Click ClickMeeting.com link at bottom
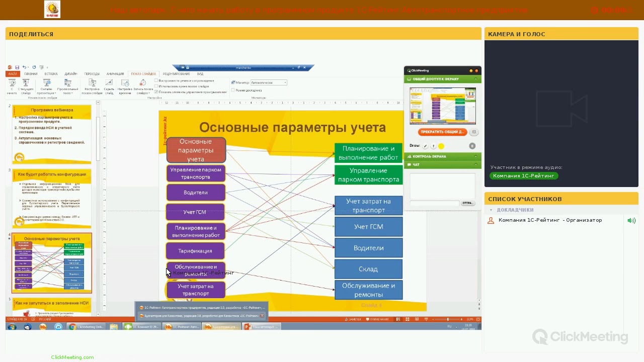Image resolution: width=644 pixels, height=362 pixels. click(x=72, y=357)
